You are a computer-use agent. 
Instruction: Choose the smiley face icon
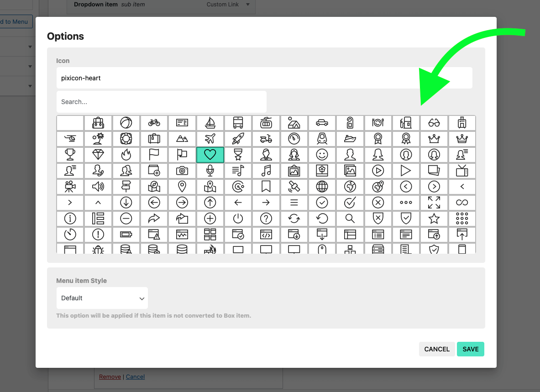[322, 155]
